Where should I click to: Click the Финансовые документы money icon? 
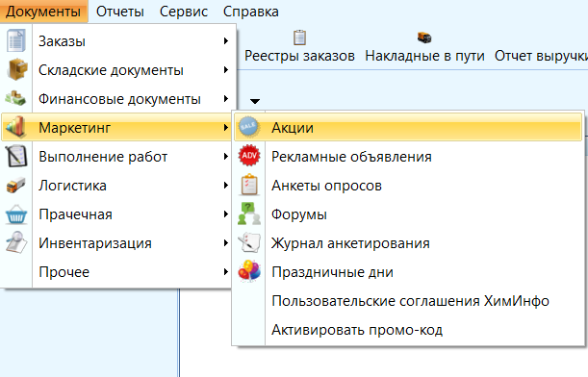click(x=15, y=98)
